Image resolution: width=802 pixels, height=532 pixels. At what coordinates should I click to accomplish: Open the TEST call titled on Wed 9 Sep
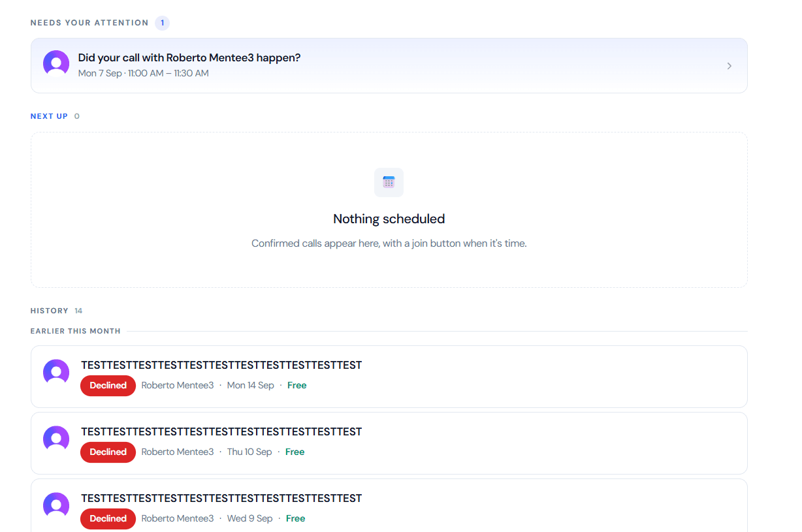tap(221, 498)
